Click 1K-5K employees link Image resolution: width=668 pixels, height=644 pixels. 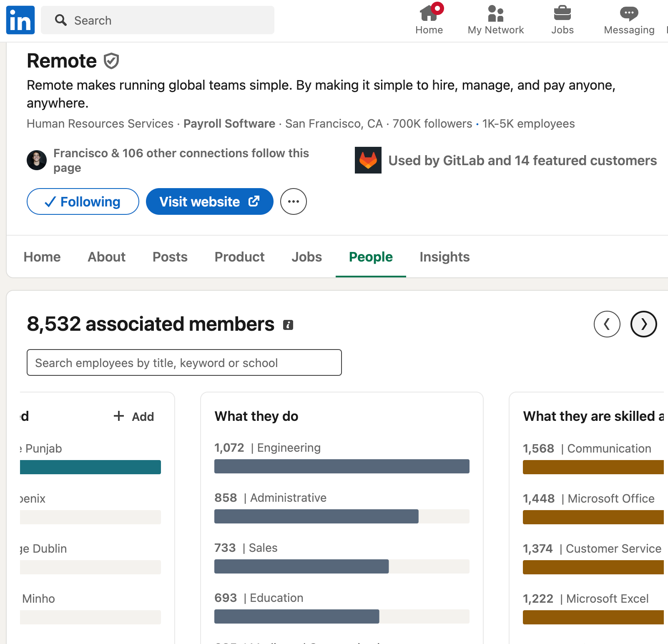[x=528, y=124]
